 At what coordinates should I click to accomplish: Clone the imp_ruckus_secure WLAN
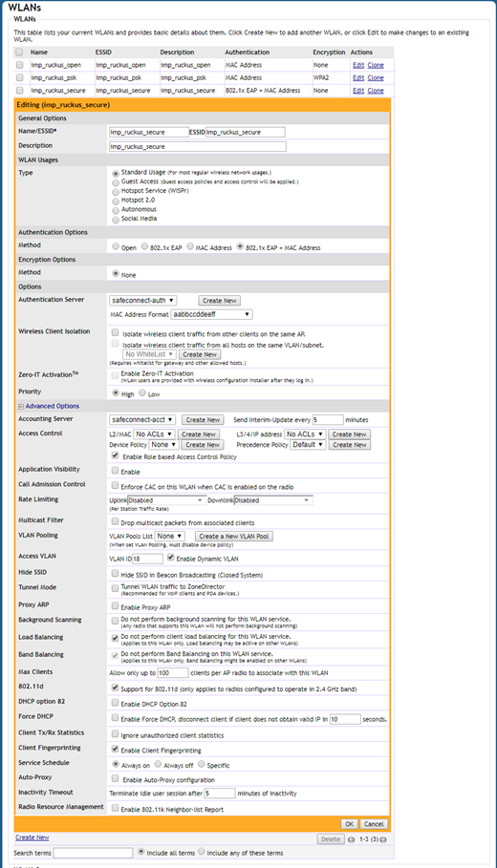point(375,91)
